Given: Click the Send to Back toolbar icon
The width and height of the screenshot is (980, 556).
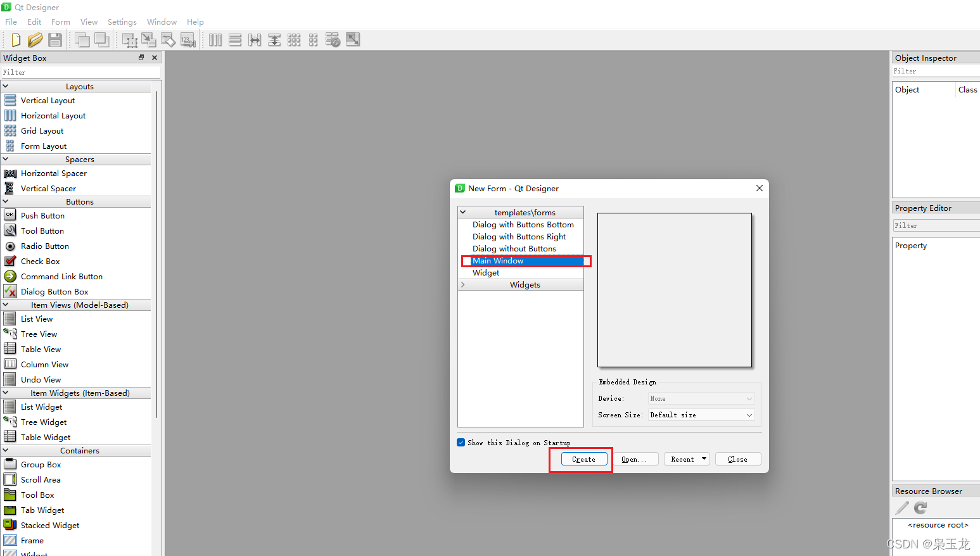Looking at the screenshot, I should point(82,40).
